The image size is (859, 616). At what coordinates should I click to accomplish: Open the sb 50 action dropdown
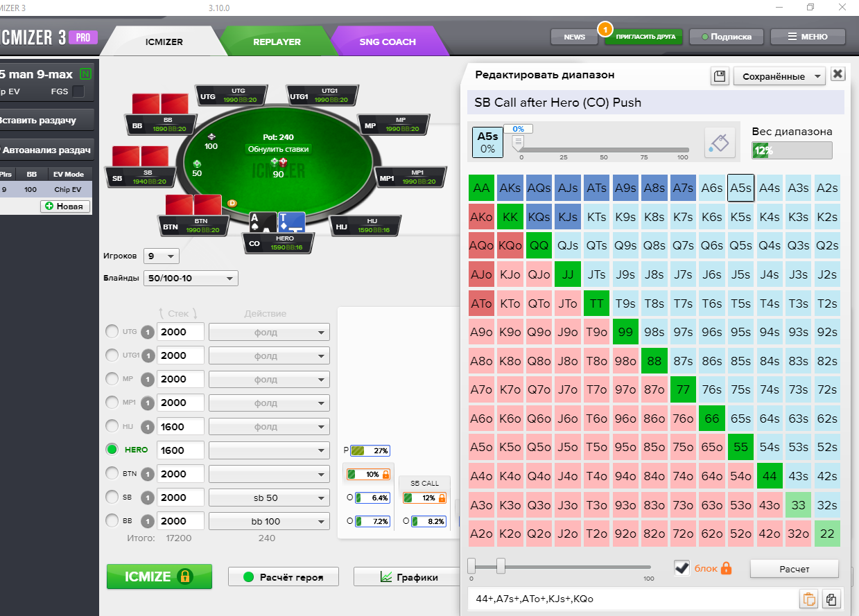269,498
